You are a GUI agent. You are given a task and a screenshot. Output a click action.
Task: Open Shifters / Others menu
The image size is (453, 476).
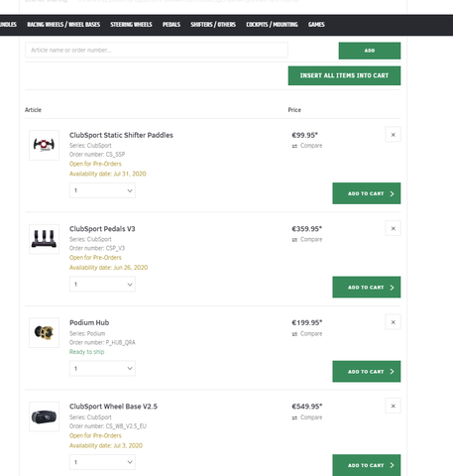pos(213,25)
